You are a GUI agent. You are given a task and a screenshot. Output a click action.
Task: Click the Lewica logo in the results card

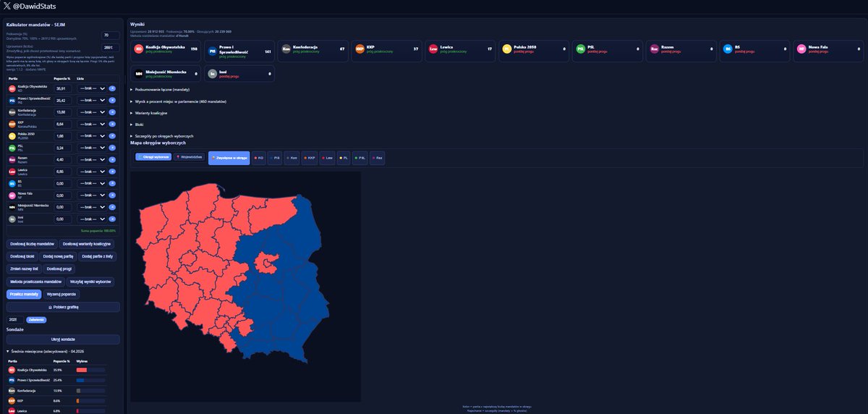point(433,49)
